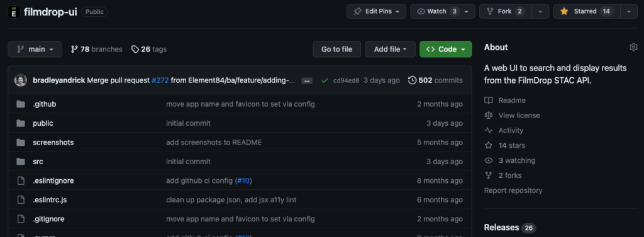This screenshot has height=237, width=644.
Task: Open the View license link
Action: coord(512,116)
